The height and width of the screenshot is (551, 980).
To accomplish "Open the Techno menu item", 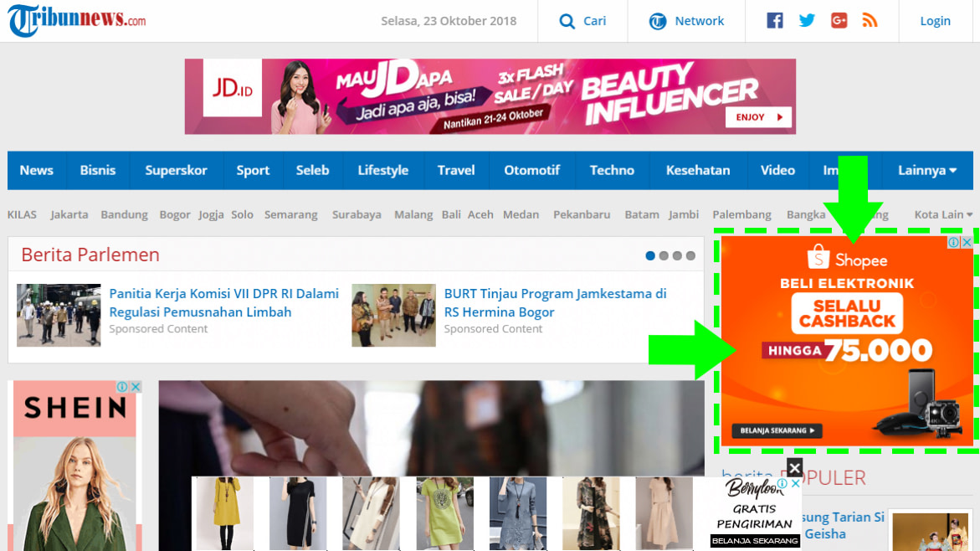I will pyautogui.click(x=612, y=170).
